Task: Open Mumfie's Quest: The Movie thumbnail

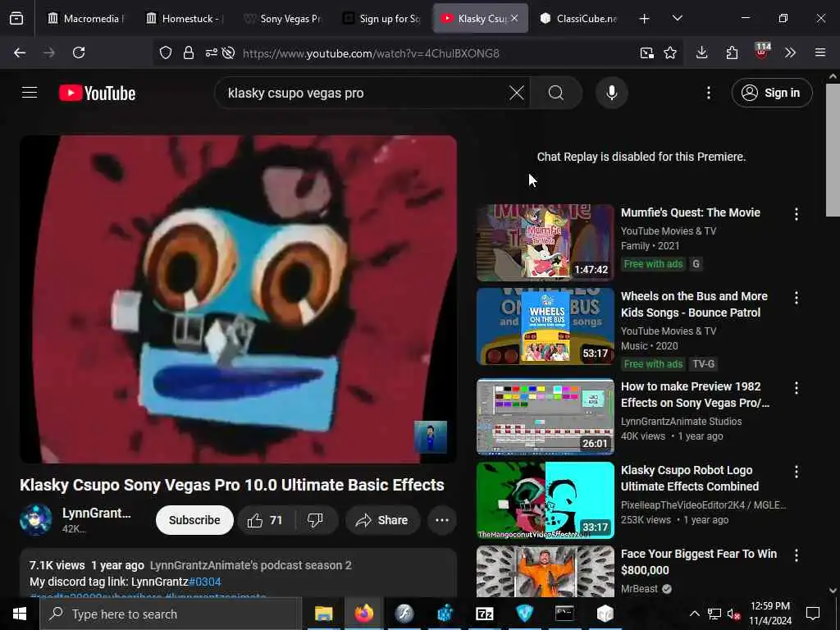Action: click(546, 242)
